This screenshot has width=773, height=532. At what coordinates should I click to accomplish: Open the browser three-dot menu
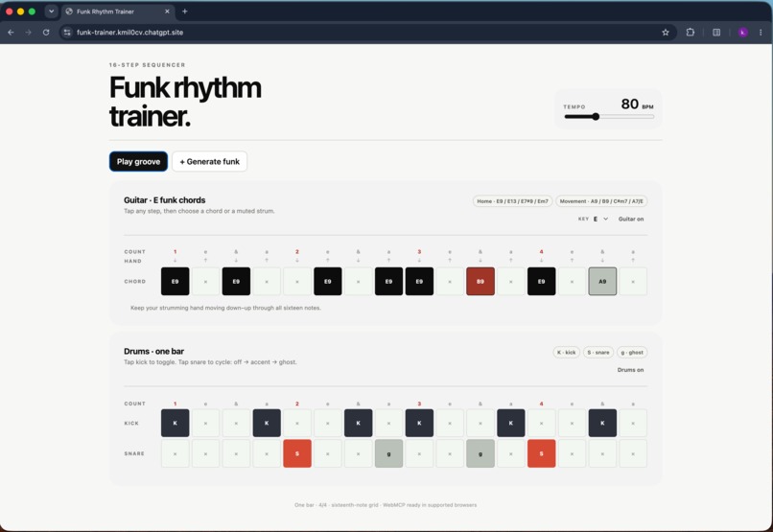[x=761, y=33]
